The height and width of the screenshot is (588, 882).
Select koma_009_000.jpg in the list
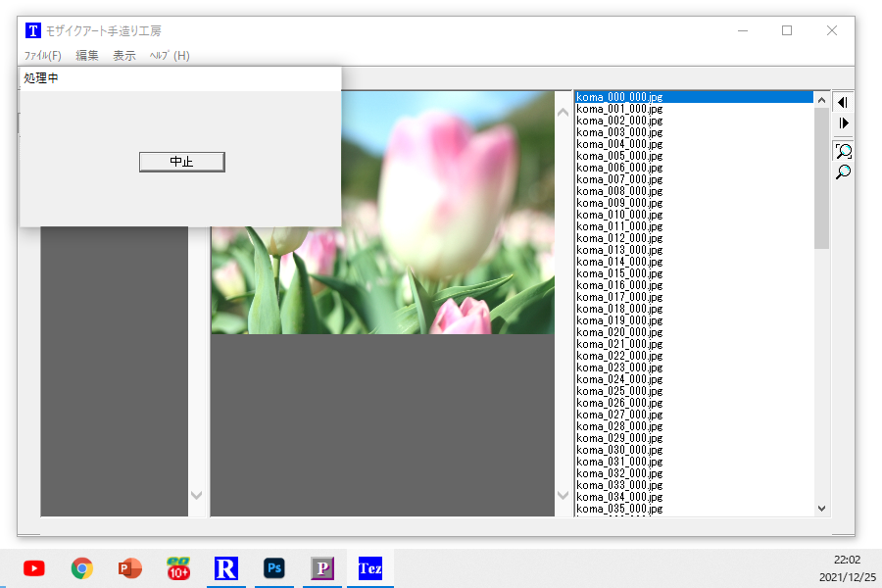694,203
